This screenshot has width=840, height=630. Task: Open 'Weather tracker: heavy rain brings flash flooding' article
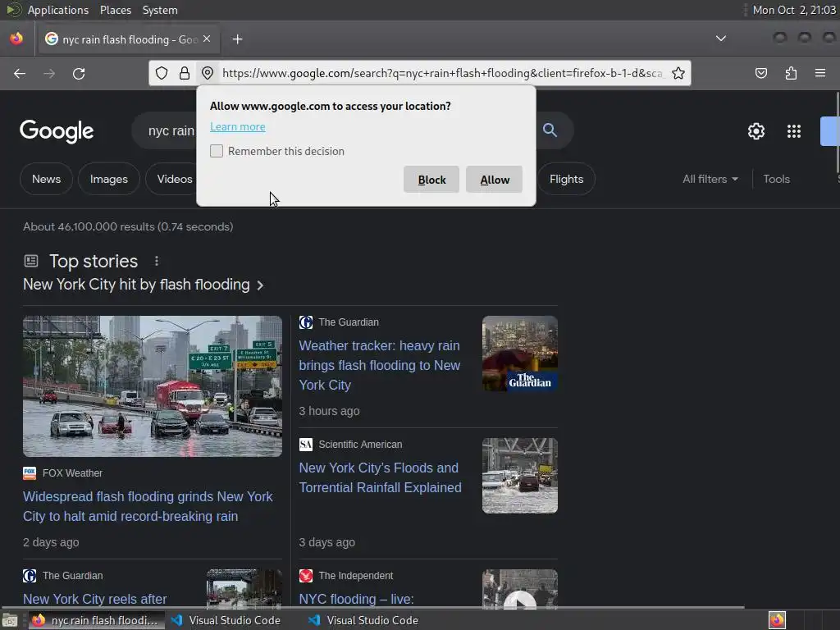pos(379,365)
